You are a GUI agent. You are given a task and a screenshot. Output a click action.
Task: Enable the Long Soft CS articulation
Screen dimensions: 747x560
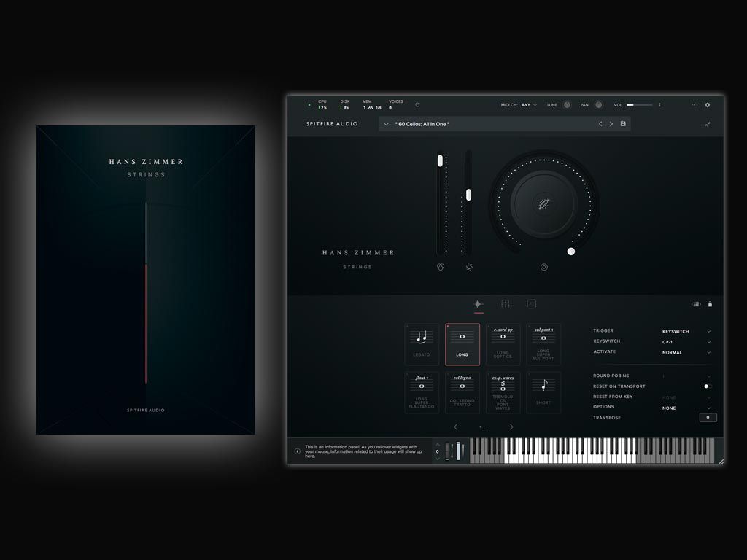point(503,343)
